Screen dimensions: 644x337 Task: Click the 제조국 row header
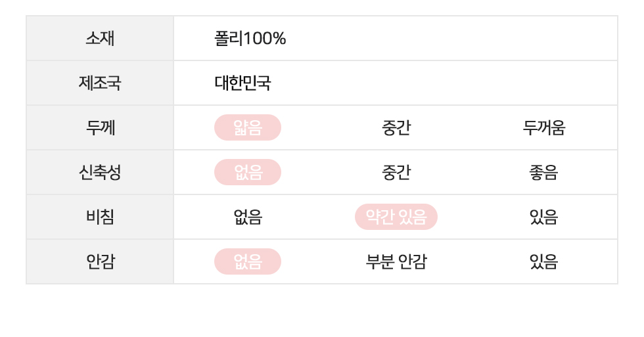click(x=100, y=83)
